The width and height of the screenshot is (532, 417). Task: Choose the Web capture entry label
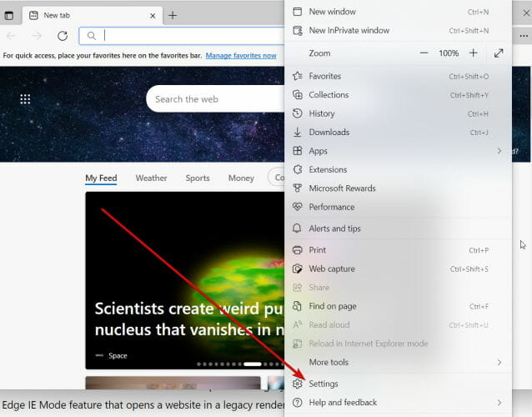332,269
